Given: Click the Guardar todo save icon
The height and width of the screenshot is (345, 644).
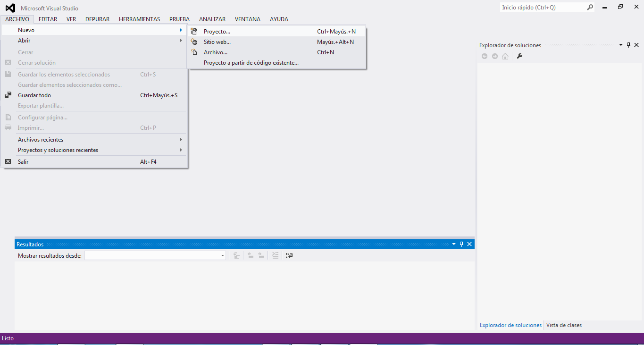Looking at the screenshot, I should (8, 95).
